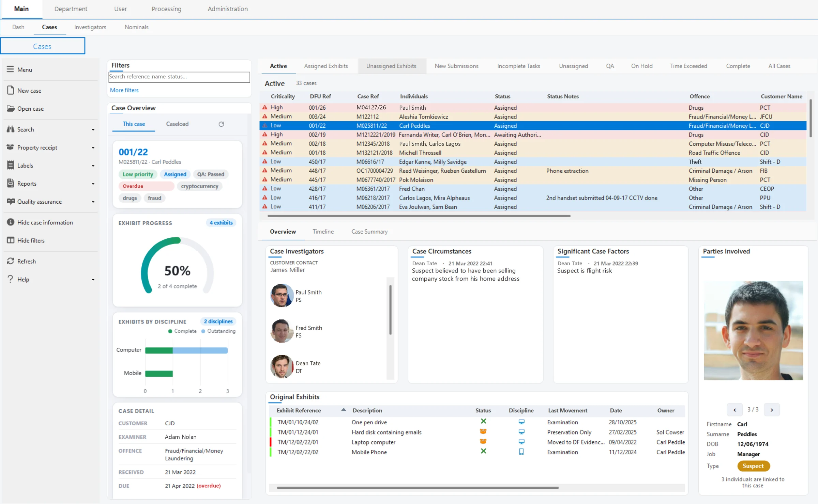
Task: Select case row 450/17 Edgar Kanne
Action: pos(533,162)
